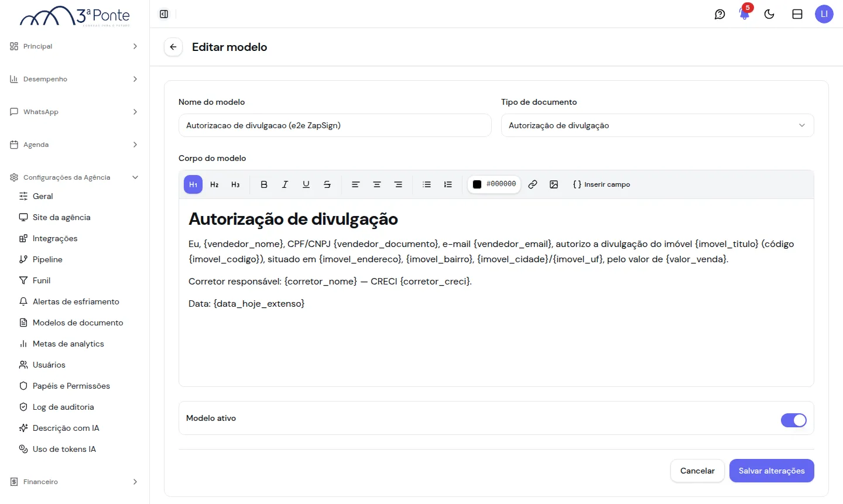Toggle strikethrough formatting
The height and width of the screenshot is (504, 843).
point(327,184)
